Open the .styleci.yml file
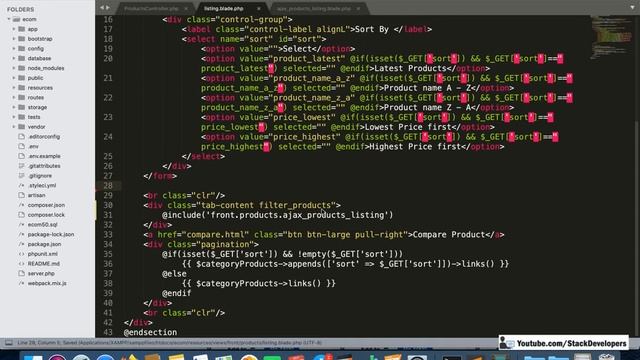The width and height of the screenshot is (640, 360). point(42,186)
